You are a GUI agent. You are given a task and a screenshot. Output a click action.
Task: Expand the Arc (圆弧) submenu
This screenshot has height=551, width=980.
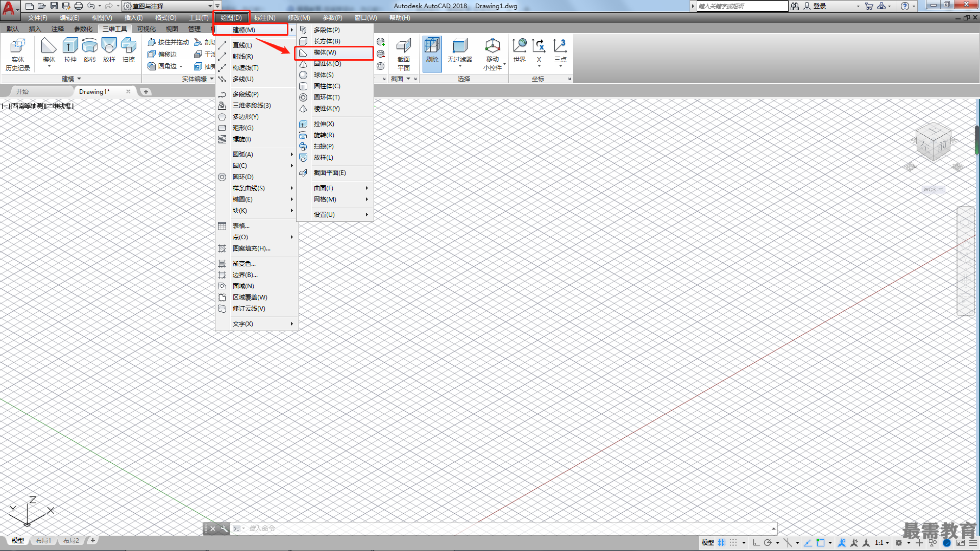coord(257,155)
